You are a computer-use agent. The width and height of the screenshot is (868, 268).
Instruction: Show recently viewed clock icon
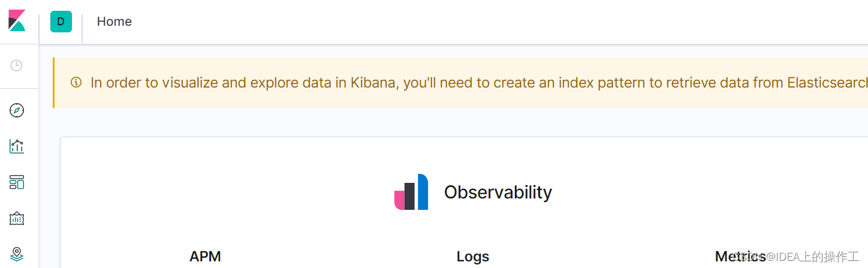[16, 65]
